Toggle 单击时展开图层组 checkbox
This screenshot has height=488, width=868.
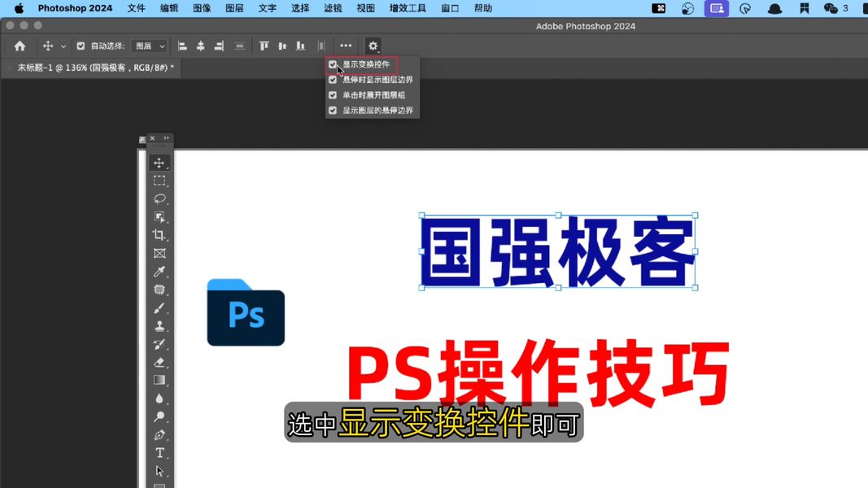[333, 95]
